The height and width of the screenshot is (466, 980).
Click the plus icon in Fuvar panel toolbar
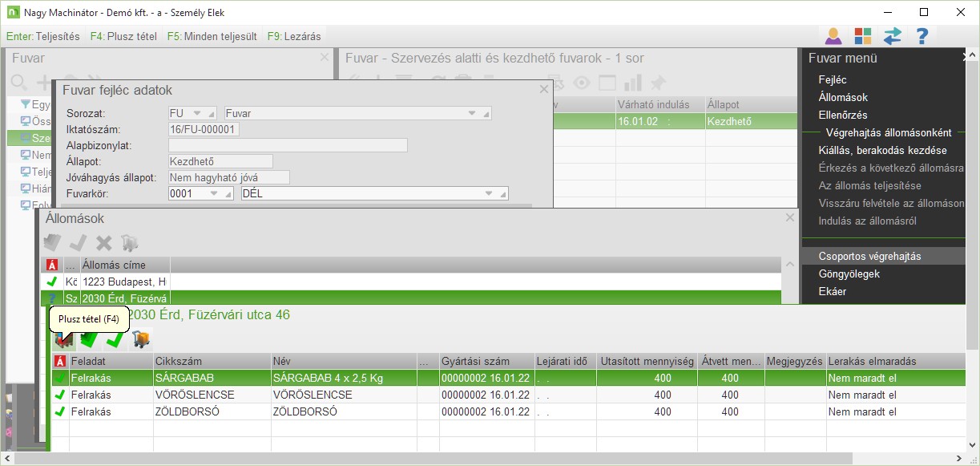pyautogui.click(x=44, y=83)
